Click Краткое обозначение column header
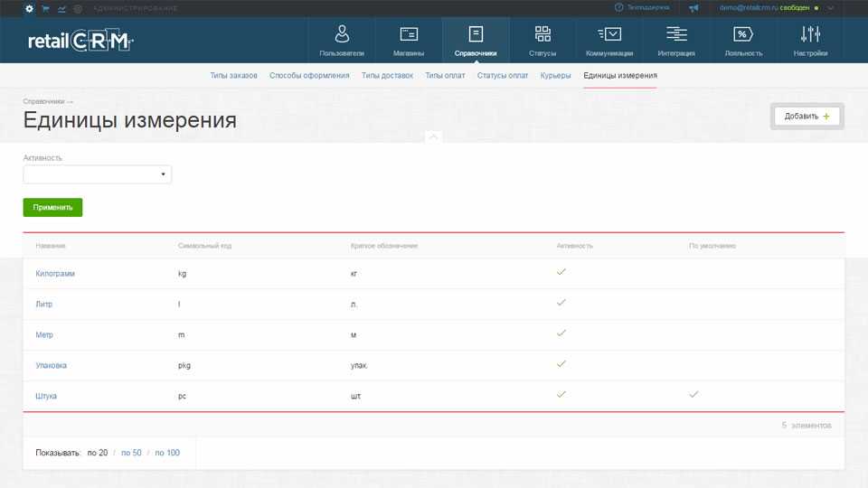This screenshot has width=868, height=488. [x=384, y=246]
